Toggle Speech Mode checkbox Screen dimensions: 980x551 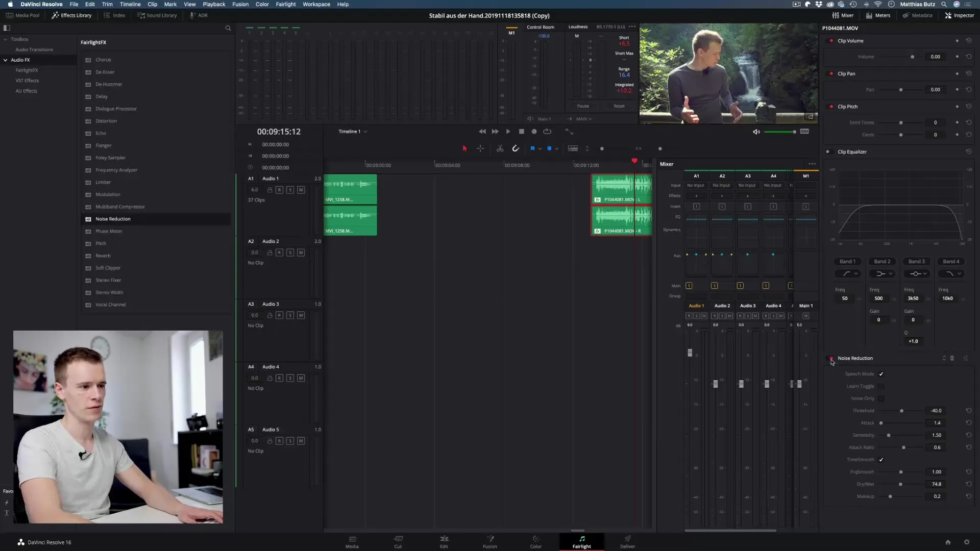click(x=881, y=374)
